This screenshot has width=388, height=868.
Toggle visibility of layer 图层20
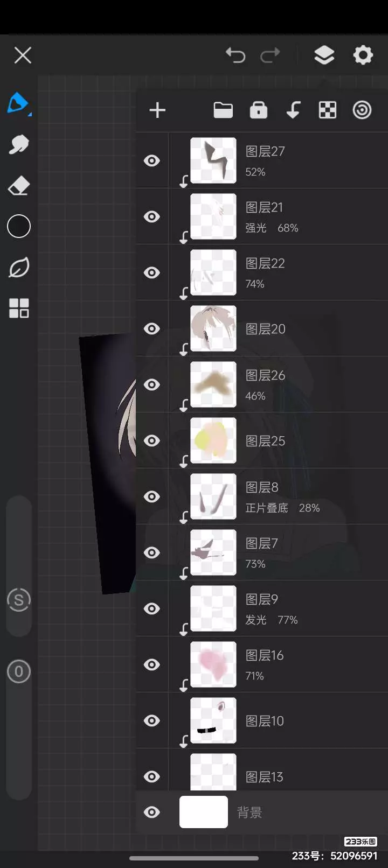(x=152, y=328)
